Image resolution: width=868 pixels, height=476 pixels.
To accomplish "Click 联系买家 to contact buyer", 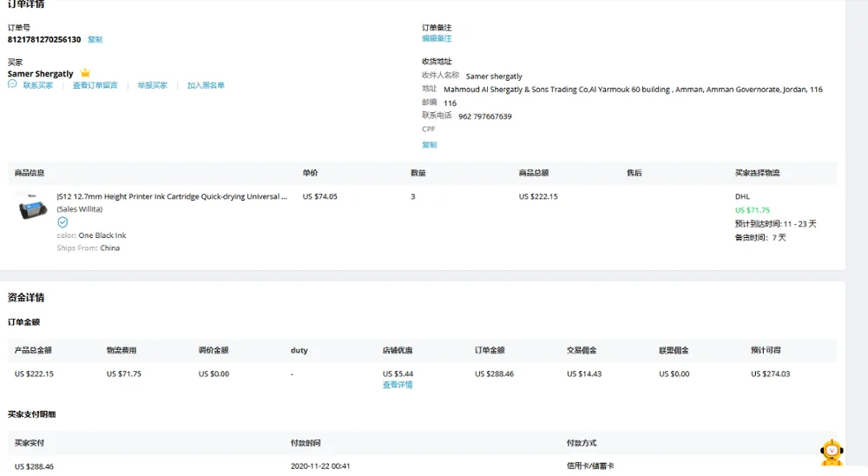I will coord(38,85).
